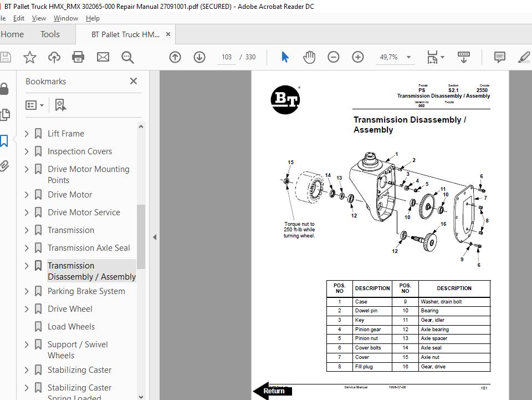The width and height of the screenshot is (532, 400).
Task: Switch to the Tools tab
Action: pos(50,34)
